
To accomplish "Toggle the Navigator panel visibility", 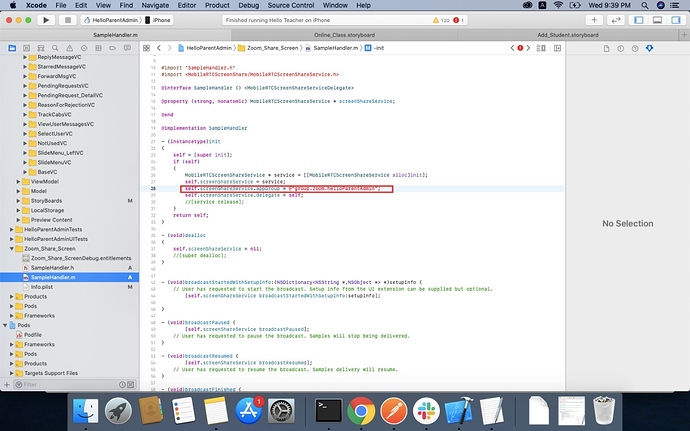I will click(x=640, y=19).
